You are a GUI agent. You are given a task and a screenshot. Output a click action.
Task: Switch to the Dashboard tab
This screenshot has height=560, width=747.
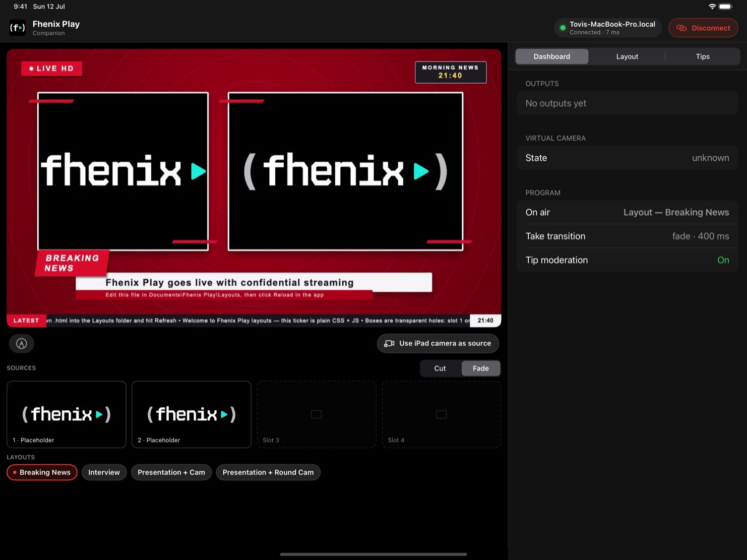tap(552, 56)
